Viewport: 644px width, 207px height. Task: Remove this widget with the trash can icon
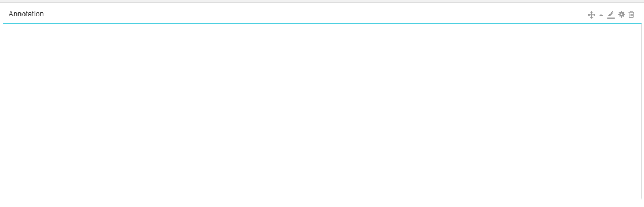click(x=632, y=14)
